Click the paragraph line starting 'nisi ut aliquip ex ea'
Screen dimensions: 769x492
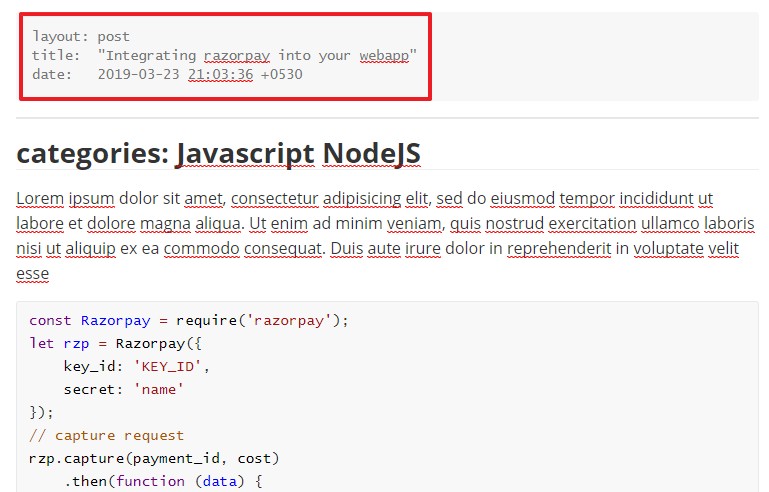coord(377,249)
